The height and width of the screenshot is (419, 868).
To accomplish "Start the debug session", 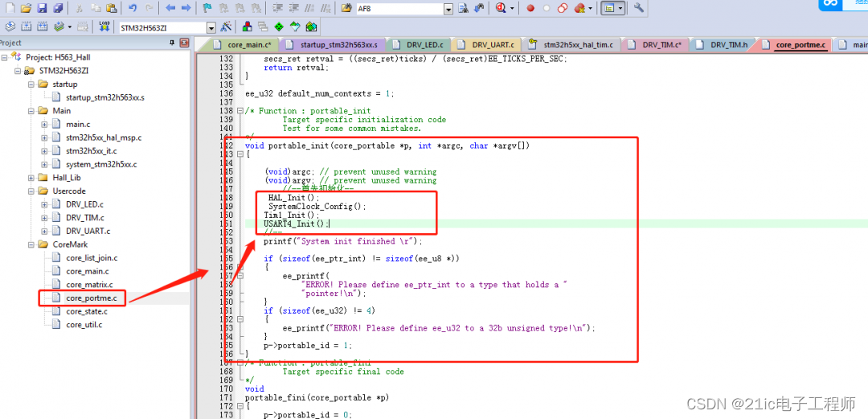I will (x=501, y=8).
